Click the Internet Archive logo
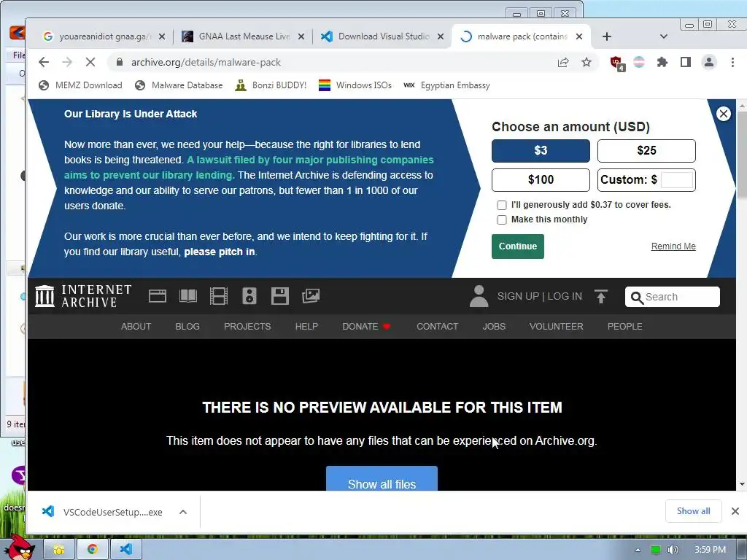 (83, 296)
